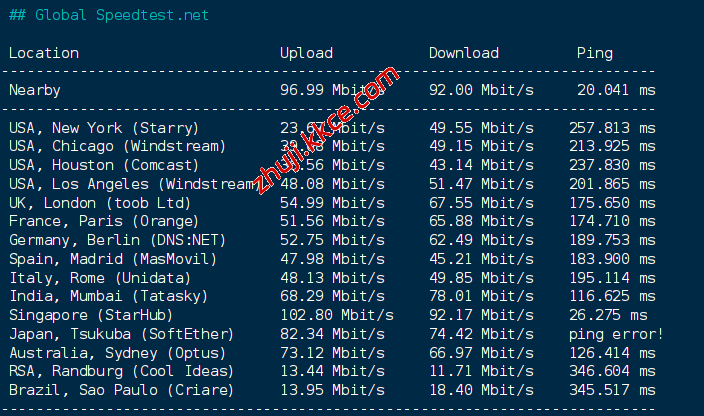Image resolution: width=704 pixels, height=416 pixels.
Task: Click the Singapore (StarHub) location text
Action: [x=86, y=315]
